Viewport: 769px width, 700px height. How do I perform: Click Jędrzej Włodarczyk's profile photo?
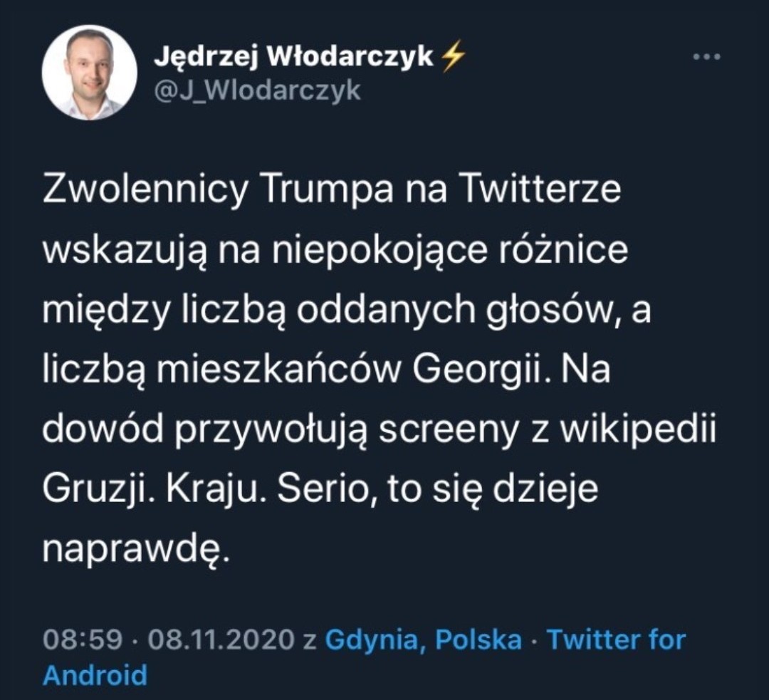[89, 73]
